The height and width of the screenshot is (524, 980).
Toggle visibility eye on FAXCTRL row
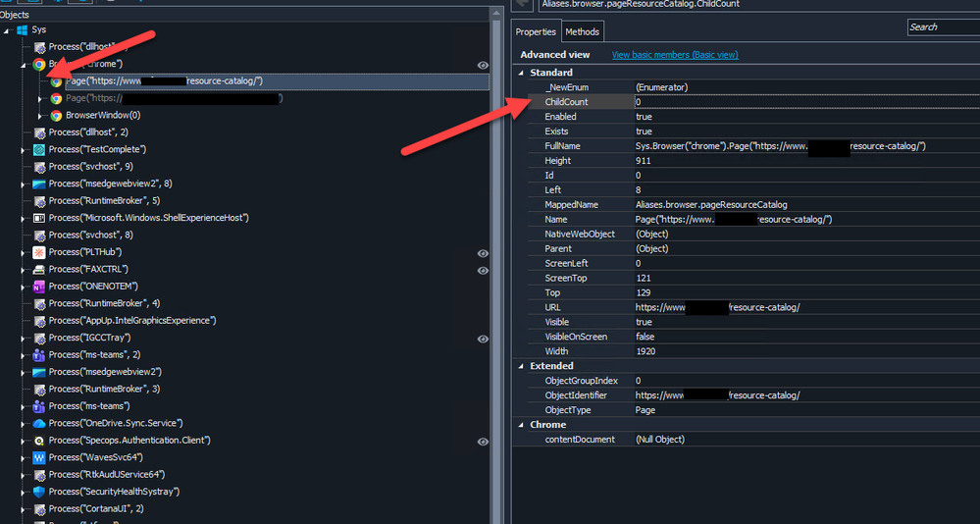point(483,271)
